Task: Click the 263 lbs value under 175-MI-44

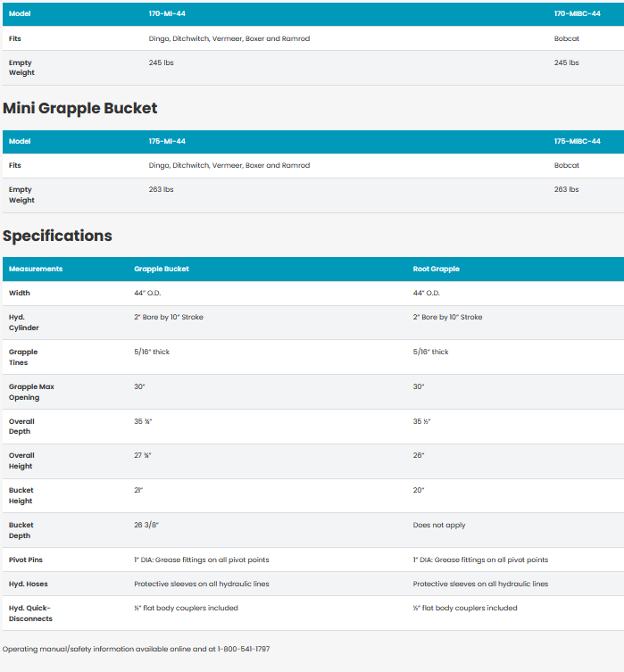Action: point(161,189)
